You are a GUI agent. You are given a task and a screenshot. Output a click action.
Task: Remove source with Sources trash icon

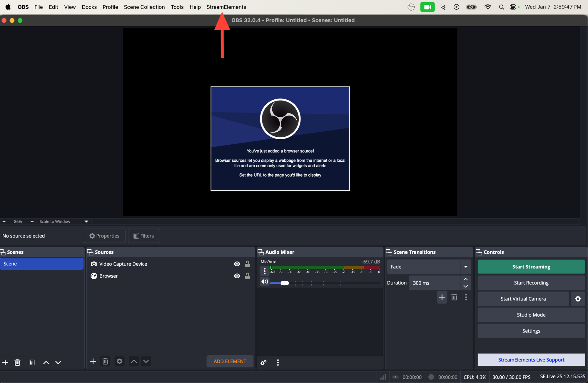click(x=105, y=361)
